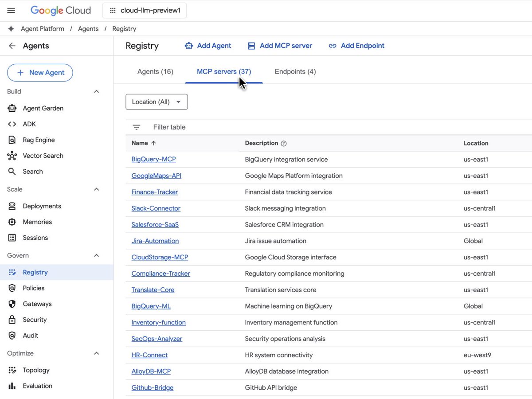Click the Location column header

[476, 143]
